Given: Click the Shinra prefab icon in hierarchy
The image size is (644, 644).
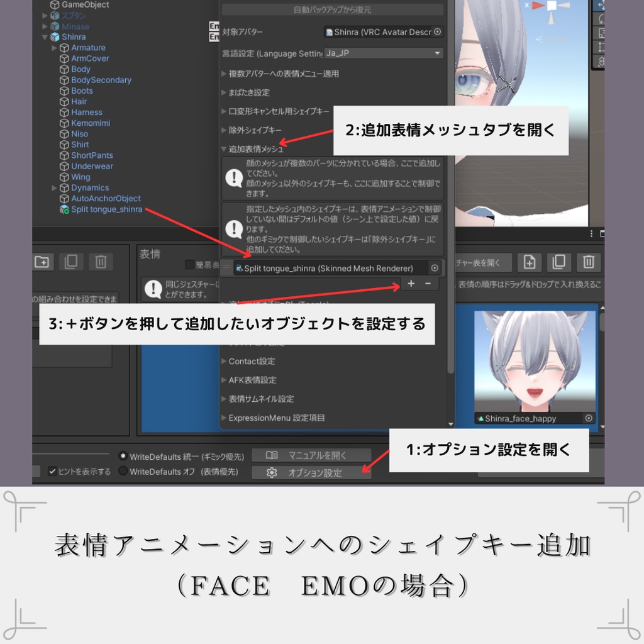Looking at the screenshot, I should 55,37.
